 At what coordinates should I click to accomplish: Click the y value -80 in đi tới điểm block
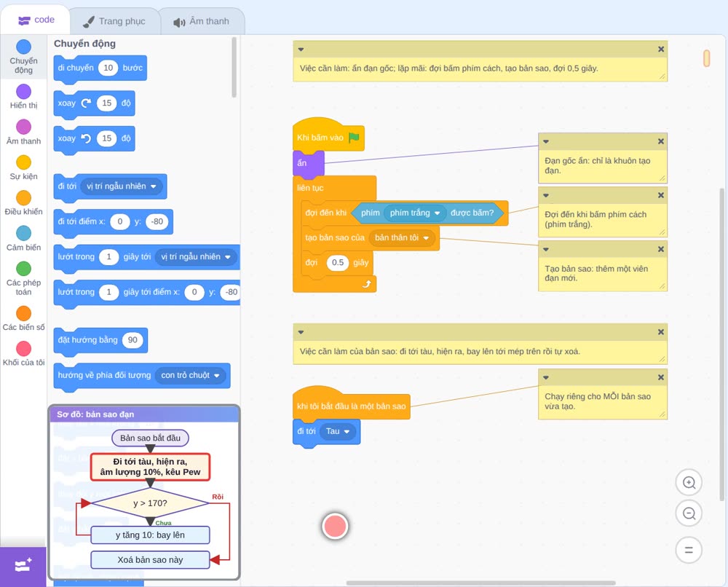157,221
